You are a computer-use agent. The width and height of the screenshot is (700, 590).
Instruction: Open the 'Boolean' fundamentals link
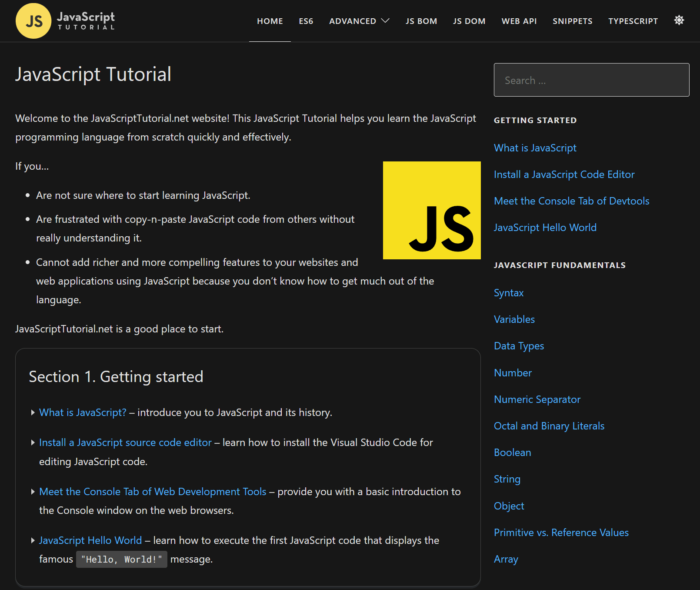pyautogui.click(x=512, y=453)
